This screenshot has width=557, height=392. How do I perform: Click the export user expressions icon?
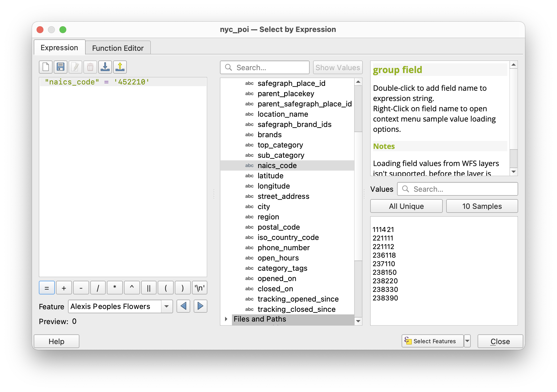pos(120,67)
